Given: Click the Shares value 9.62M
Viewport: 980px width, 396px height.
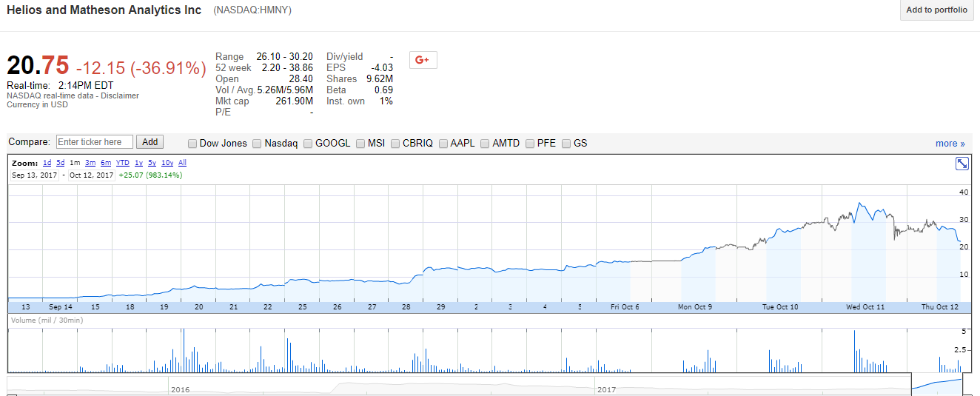Looking at the screenshot, I should click(379, 78).
